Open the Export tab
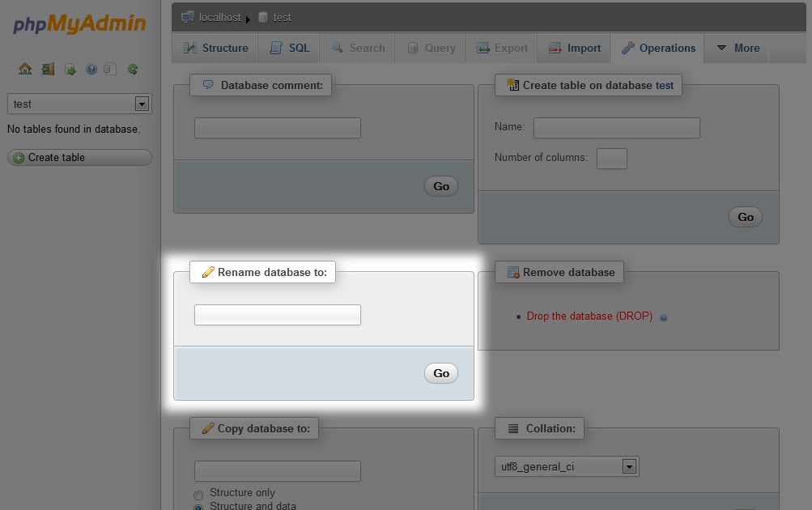Image resolution: width=812 pixels, height=510 pixels. pos(502,48)
